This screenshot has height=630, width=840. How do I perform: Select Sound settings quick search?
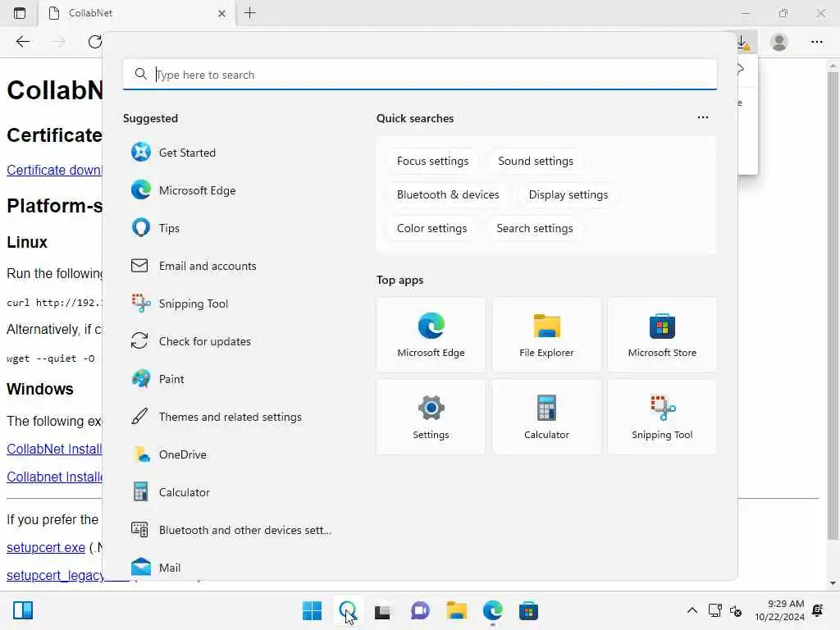536,162
